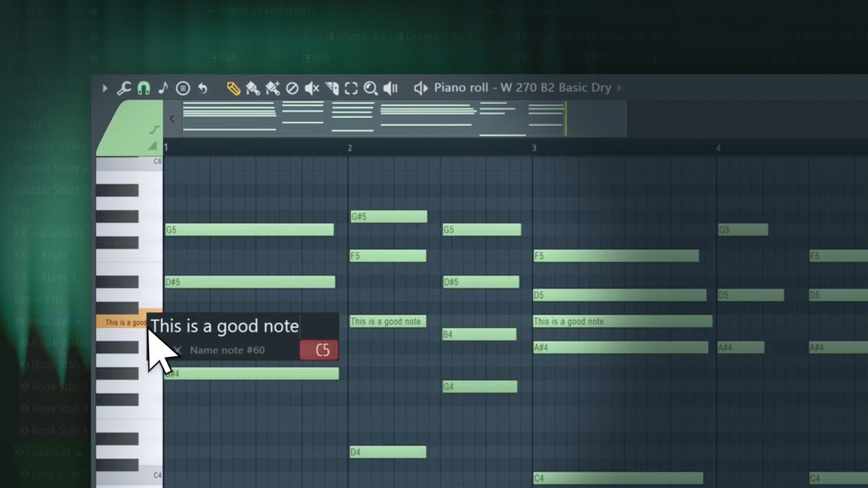Select the F5 note in bar 2
This screenshot has width=868, height=488.
[388, 256]
